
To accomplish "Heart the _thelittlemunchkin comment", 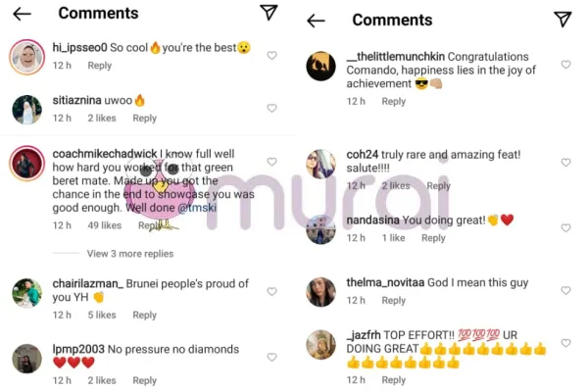I will pos(565,65).
